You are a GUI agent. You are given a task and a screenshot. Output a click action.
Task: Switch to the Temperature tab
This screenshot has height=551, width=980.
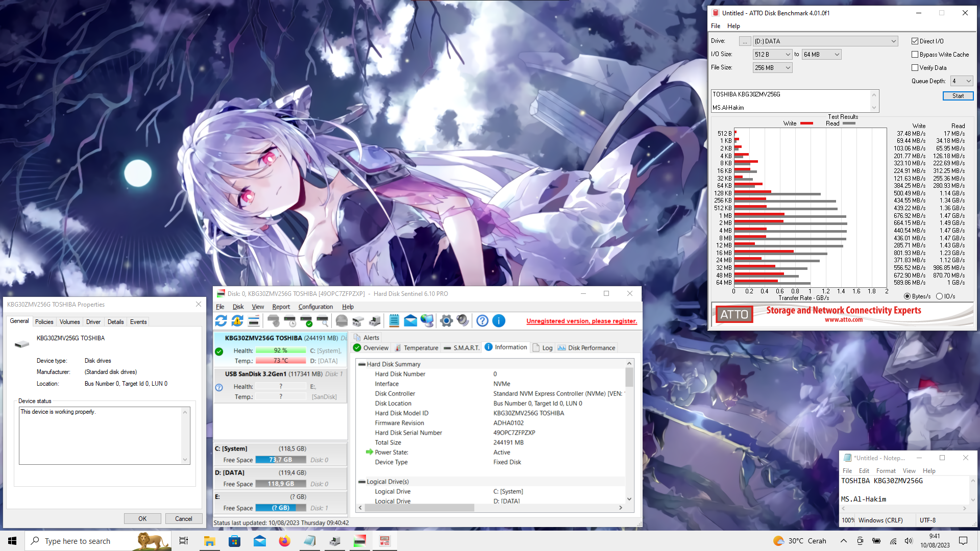tap(416, 348)
